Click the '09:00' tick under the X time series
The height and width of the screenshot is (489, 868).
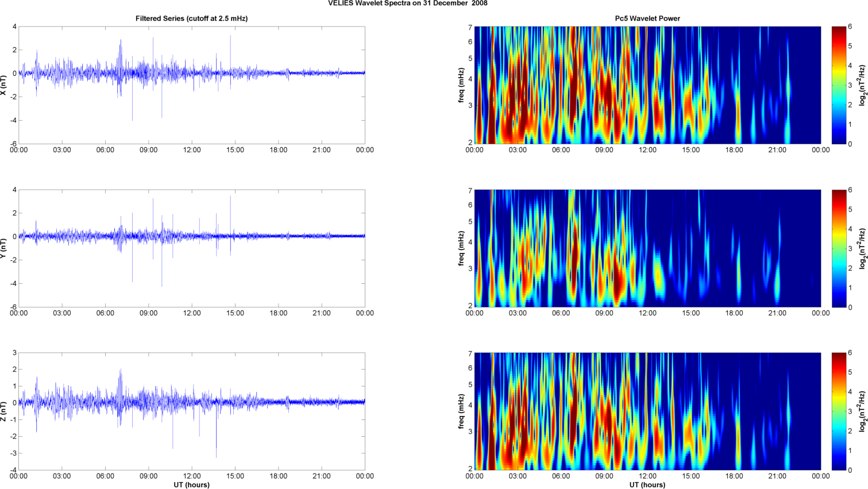tap(149, 150)
